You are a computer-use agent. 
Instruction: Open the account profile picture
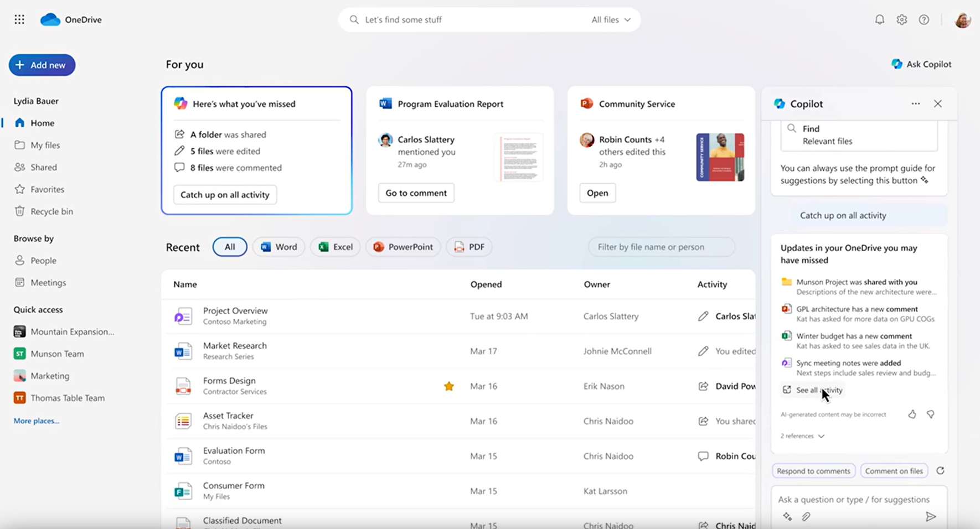click(963, 20)
